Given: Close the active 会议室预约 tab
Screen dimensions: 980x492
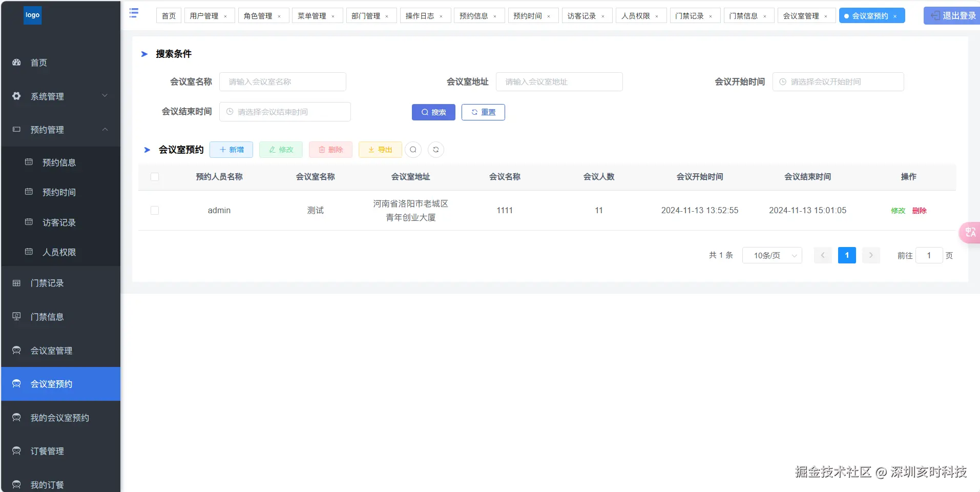Looking at the screenshot, I should click(895, 16).
